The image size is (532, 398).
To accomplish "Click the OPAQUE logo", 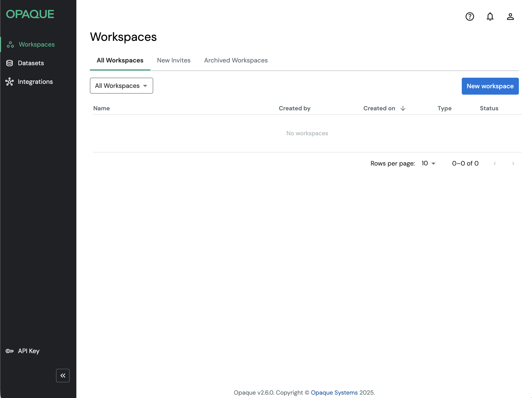I will pyautogui.click(x=30, y=14).
